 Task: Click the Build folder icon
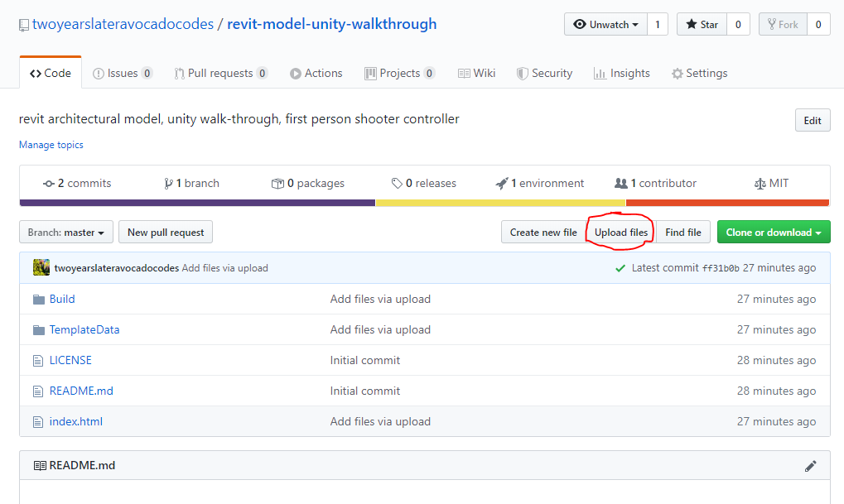click(39, 300)
